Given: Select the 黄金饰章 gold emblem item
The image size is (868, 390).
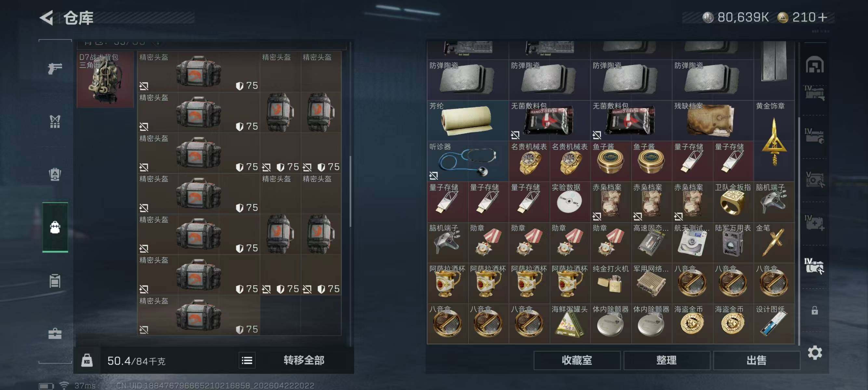Looking at the screenshot, I should [x=774, y=141].
